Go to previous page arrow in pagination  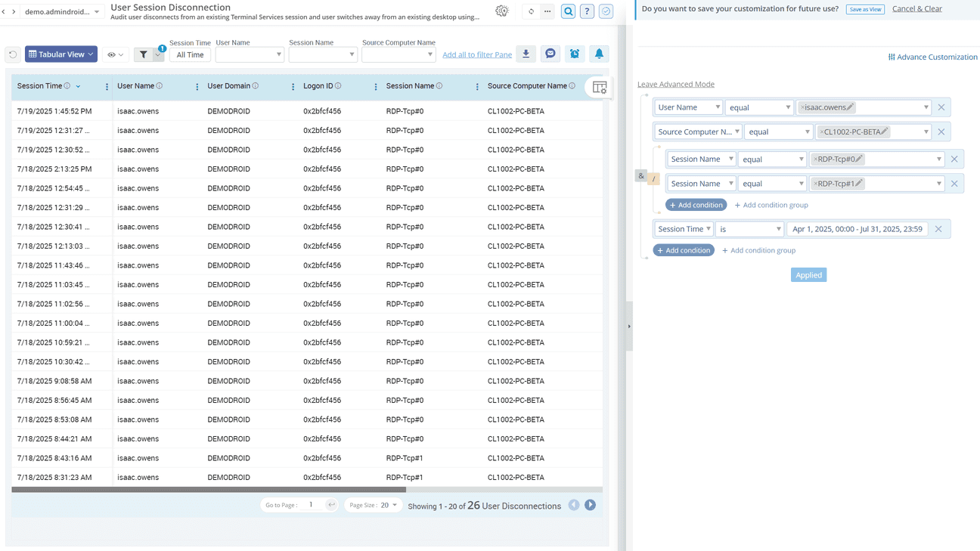(574, 505)
